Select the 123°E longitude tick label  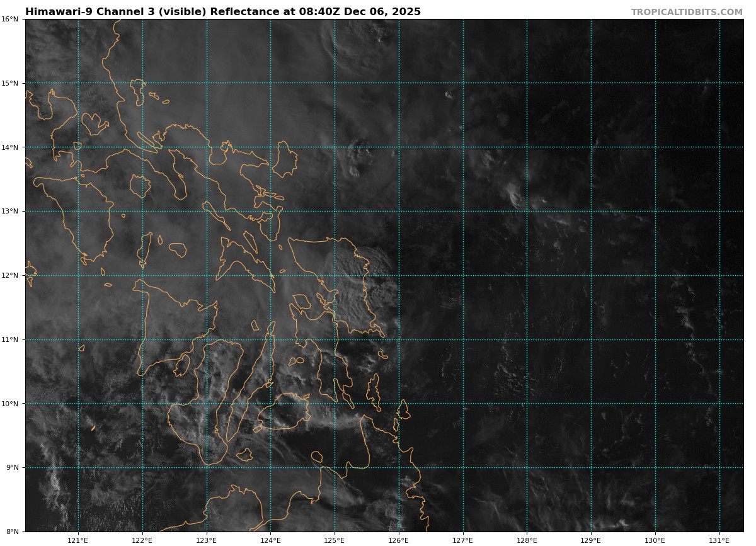207,540
